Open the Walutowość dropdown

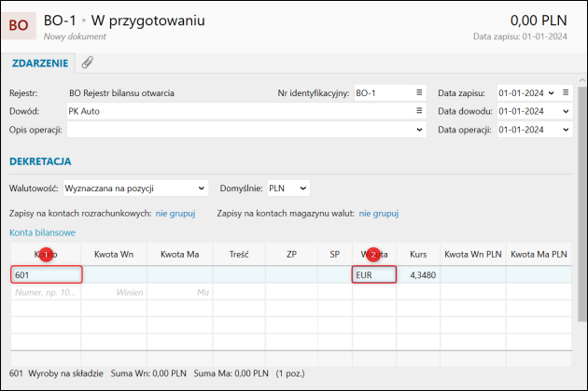[135, 189]
